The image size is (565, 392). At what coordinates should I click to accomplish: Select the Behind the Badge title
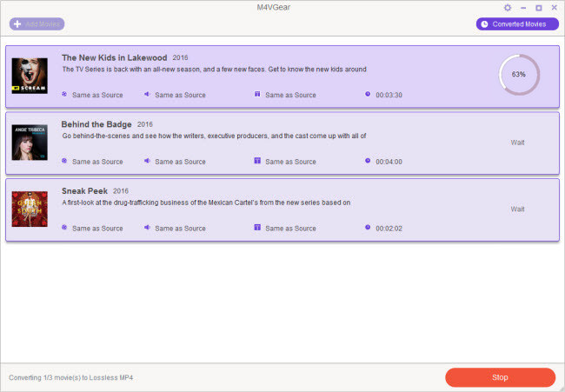(x=96, y=124)
